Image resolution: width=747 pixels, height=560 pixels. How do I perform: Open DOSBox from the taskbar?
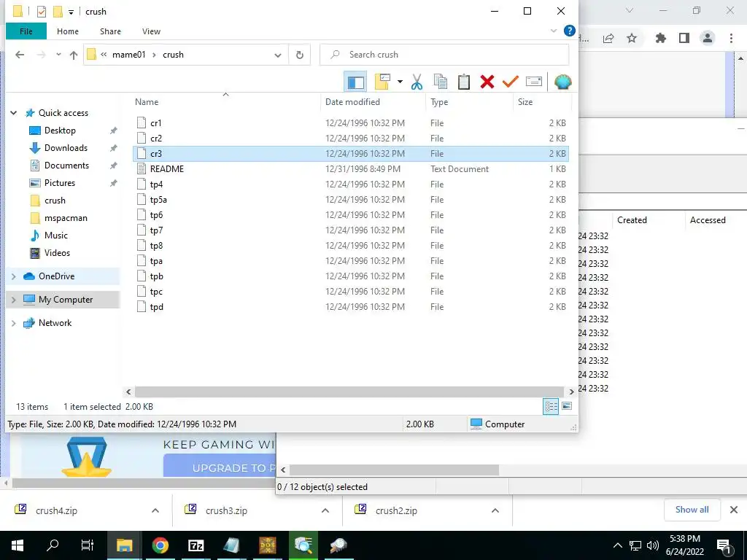tap(268, 545)
